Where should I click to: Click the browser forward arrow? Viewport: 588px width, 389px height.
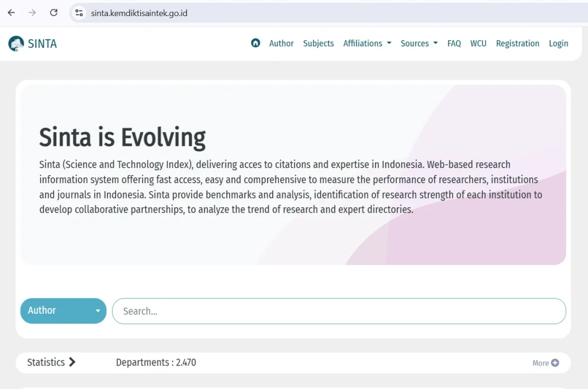[x=32, y=13]
